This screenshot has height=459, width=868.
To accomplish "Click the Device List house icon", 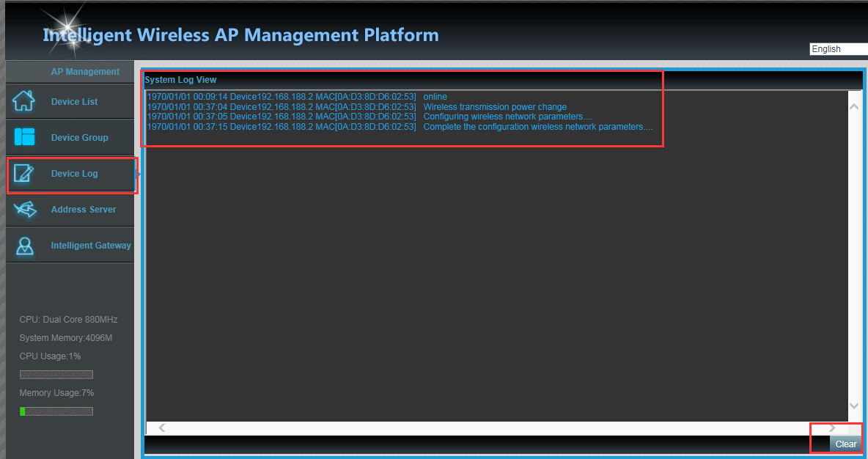I will tap(23, 101).
